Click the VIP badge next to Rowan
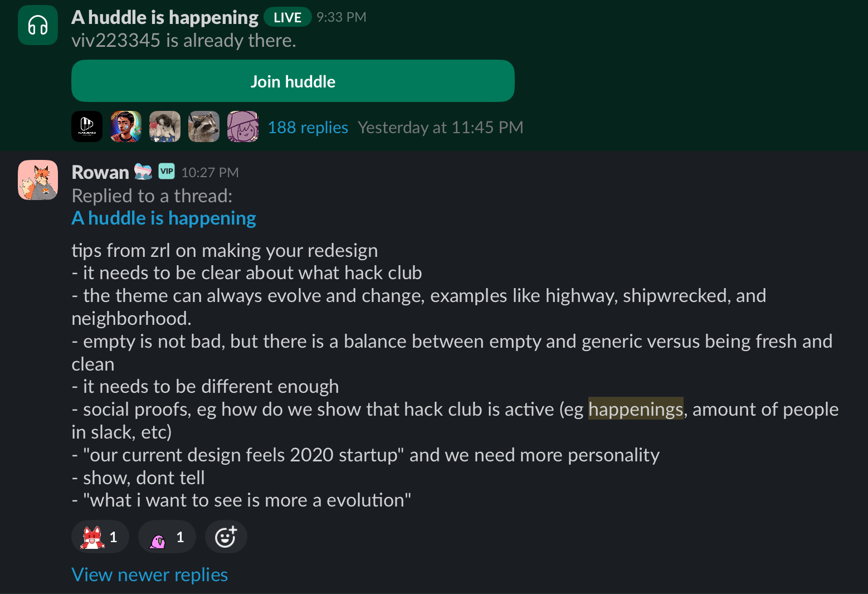The height and width of the screenshot is (594, 868). click(167, 172)
